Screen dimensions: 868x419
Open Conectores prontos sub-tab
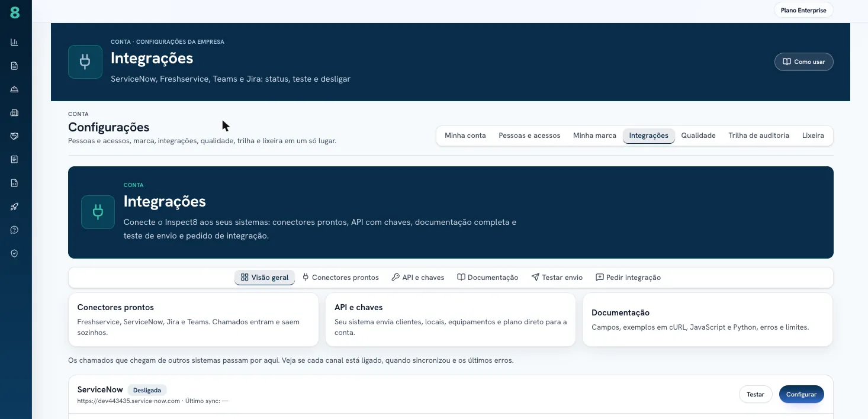340,278
